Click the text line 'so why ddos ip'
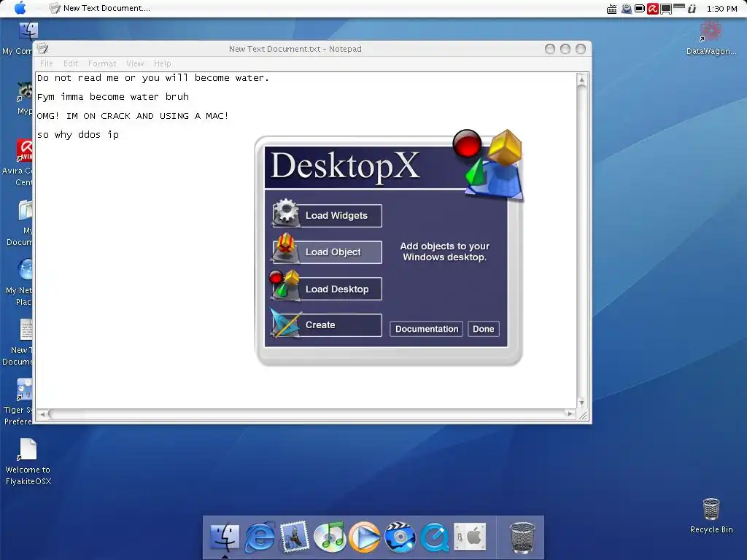This screenshot has height=560, width=747. point(77,135)
